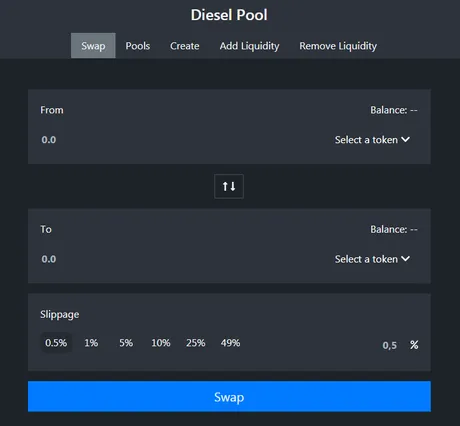Open the Remove Liquidity tab
460x426 pixels.
[338, 46]
